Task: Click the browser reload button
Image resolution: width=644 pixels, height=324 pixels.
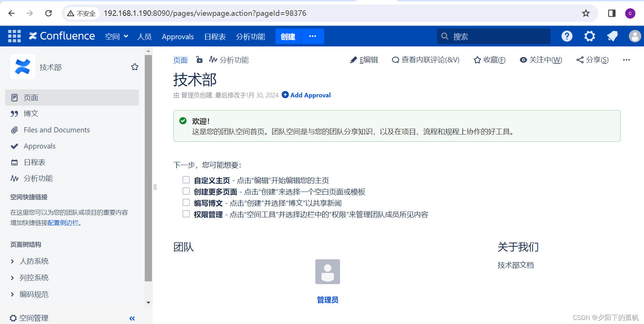Action: click(48, 13)
